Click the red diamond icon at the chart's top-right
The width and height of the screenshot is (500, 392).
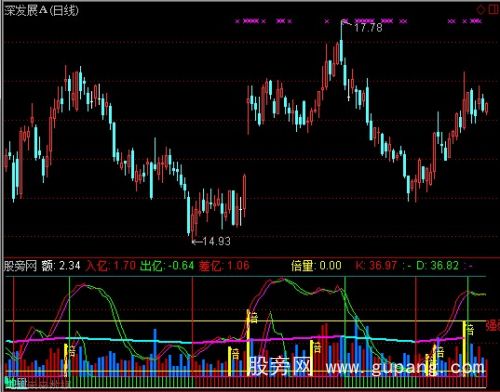(480, 10)
